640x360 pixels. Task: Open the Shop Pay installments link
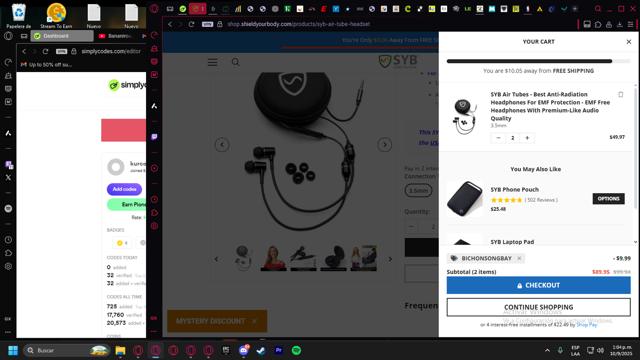[x=587, y=325]
